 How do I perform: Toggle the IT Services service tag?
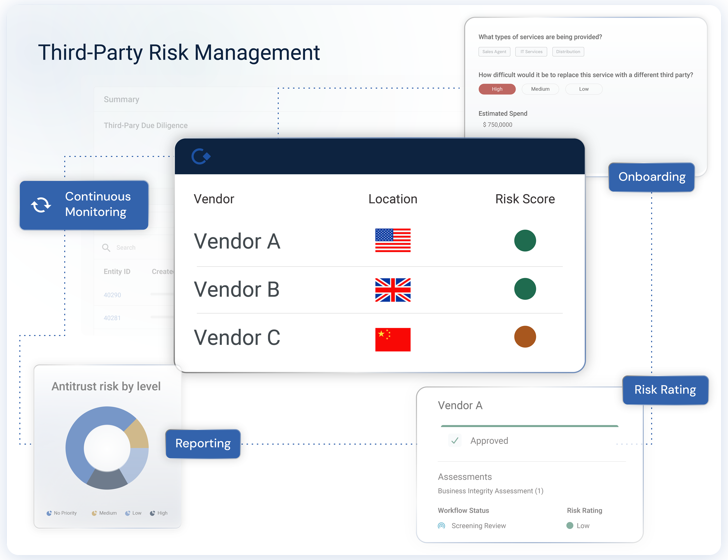531,52
